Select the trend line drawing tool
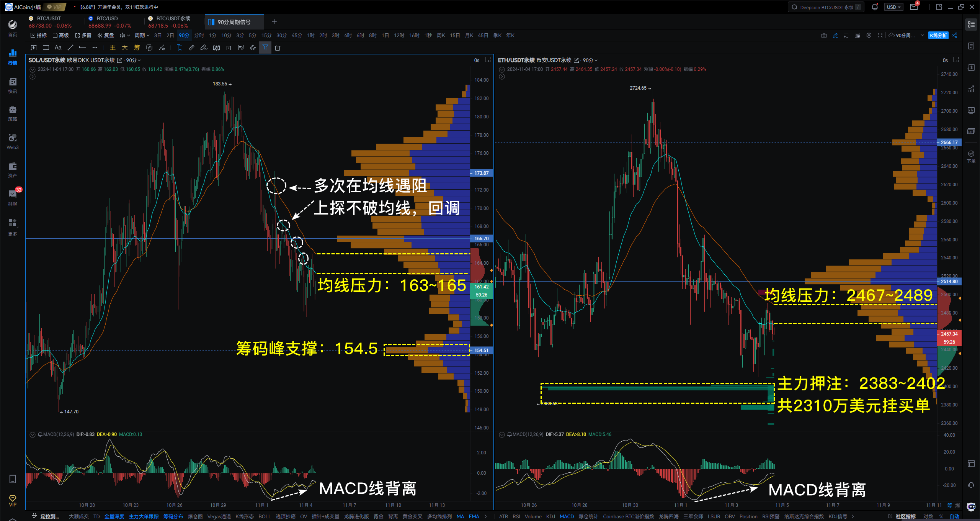This screenshot has height=521, width=980. click(70, 48)
